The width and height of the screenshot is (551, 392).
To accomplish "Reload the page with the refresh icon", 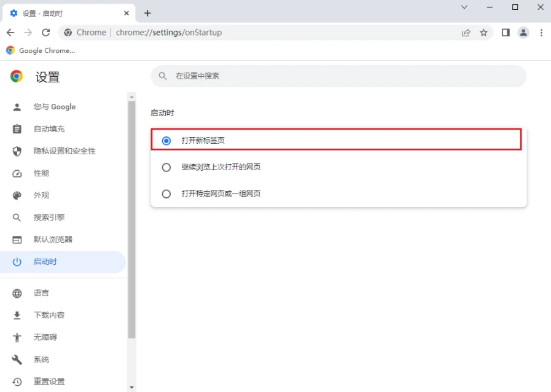I will pyautogui.click(x=45, y=33).
